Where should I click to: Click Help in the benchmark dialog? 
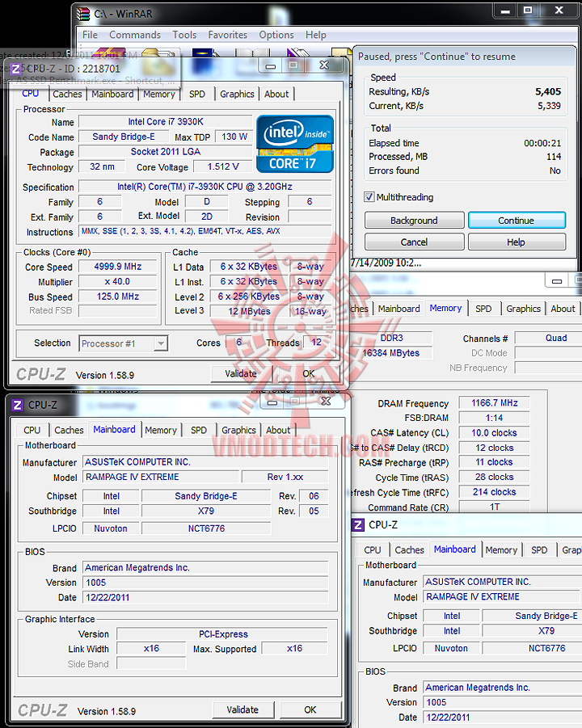[517, 242]
